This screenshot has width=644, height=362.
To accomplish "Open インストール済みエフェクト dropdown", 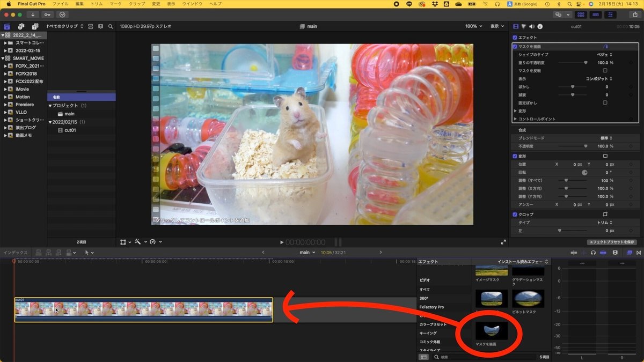I will [x=523, y=262].
